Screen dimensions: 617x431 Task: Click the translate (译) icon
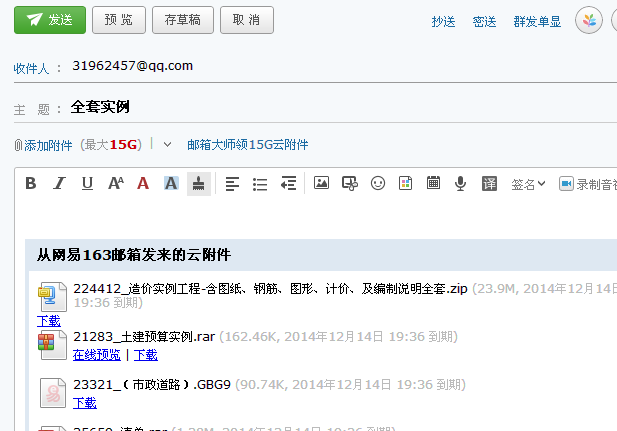coord(489,183)
